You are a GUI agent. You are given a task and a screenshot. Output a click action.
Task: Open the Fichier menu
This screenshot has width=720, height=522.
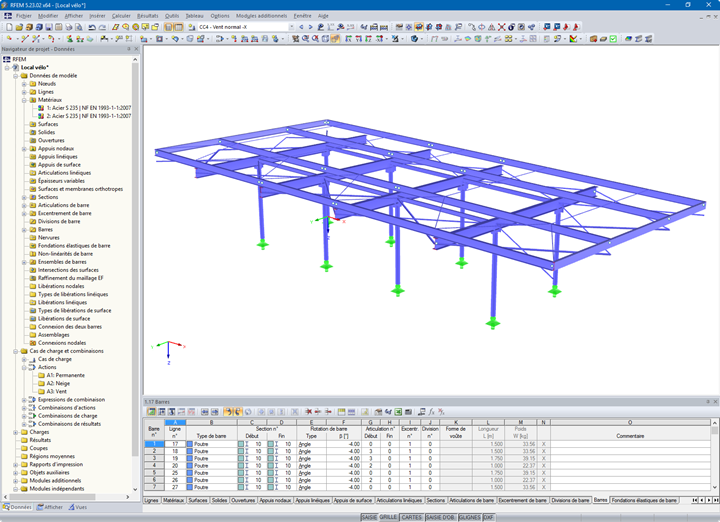click(x=24, y=16)
